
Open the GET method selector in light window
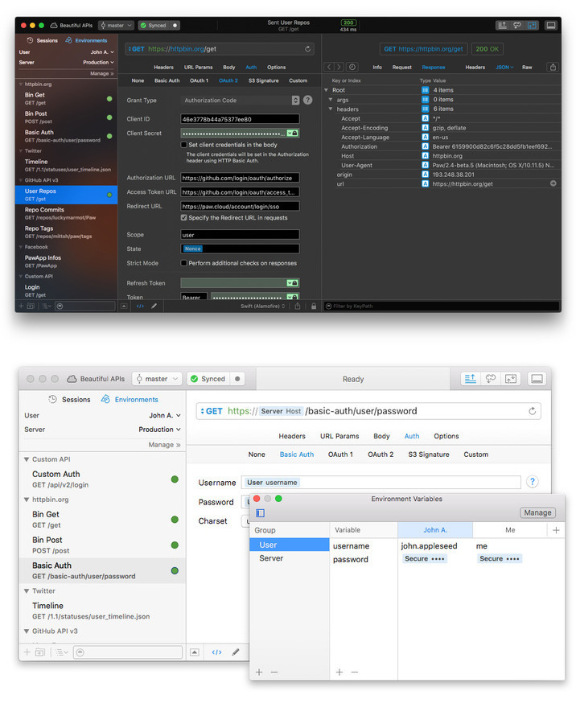pos(212,411)
